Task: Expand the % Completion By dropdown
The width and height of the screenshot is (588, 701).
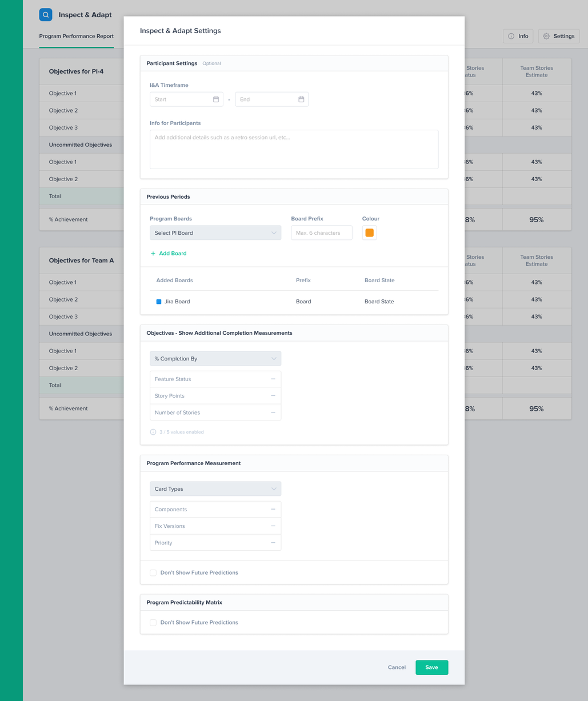Action: pos(215,358)
